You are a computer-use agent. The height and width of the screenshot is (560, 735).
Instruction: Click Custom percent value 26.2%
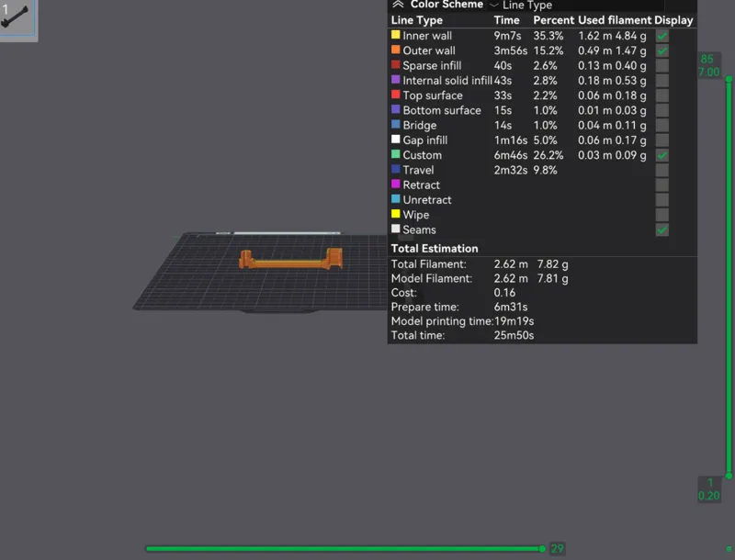pos(548,155)
